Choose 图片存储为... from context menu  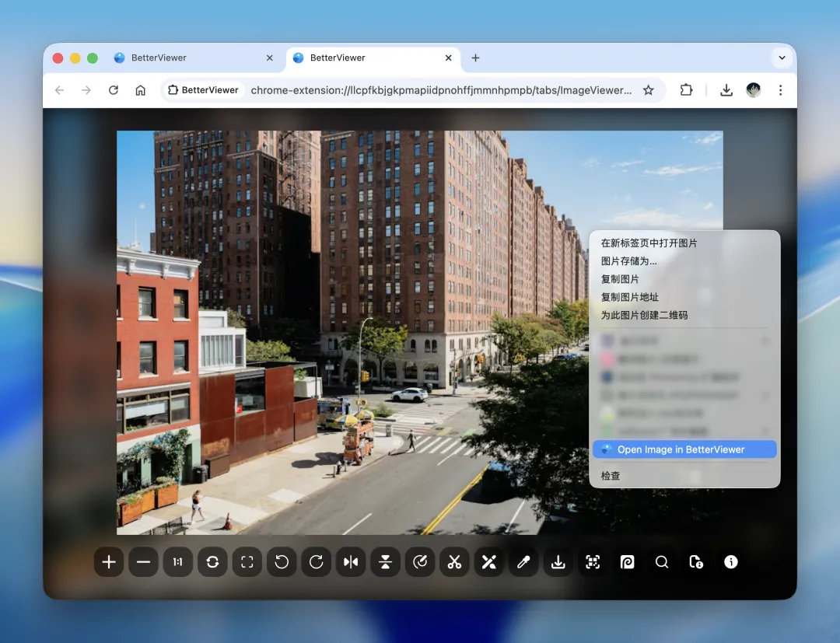(684, 261)
